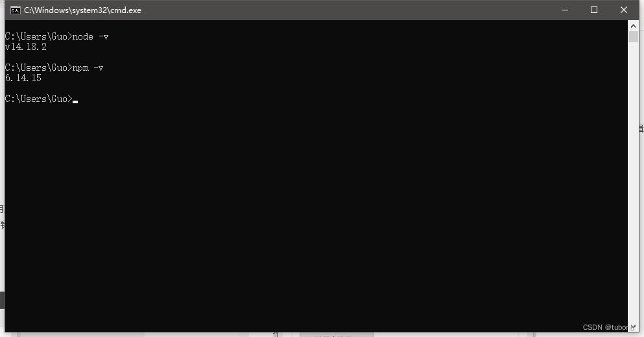
Task: Minimize the command prompt window
Action: coord(565,10)
